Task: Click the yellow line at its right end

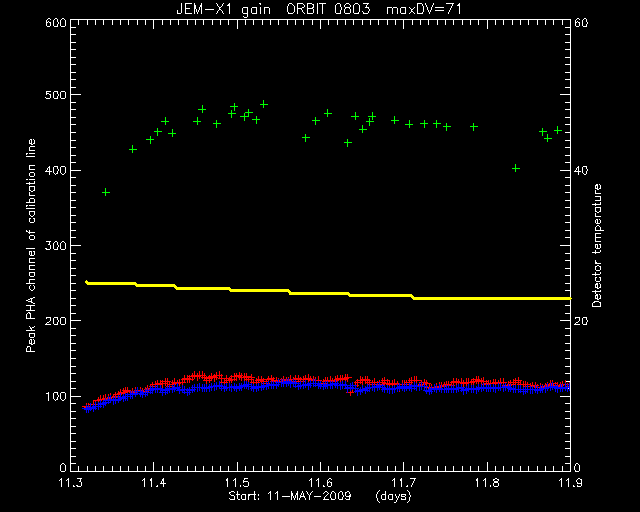Action: pos(569,298)
